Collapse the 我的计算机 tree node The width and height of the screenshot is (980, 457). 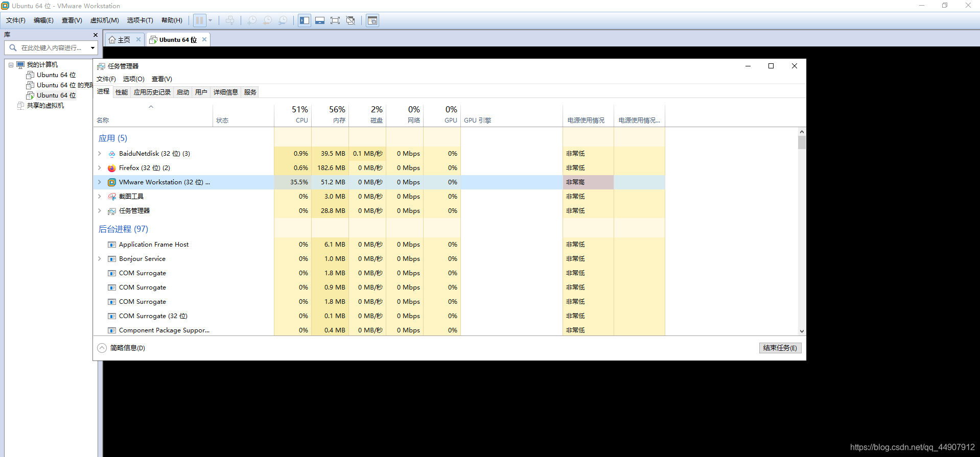point(11,65)
